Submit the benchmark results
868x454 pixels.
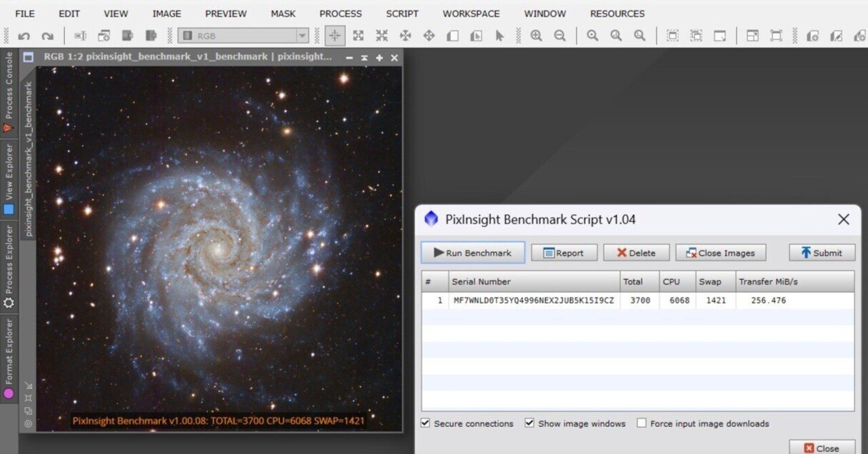pos(821,252)
